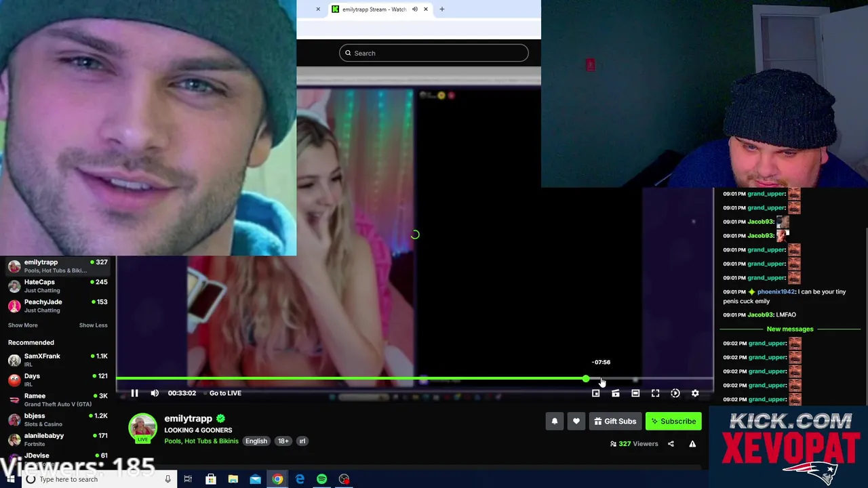Click the share icon beside viewers count
The height and width of the screenshot is (488, 868).
coord(671,444)
